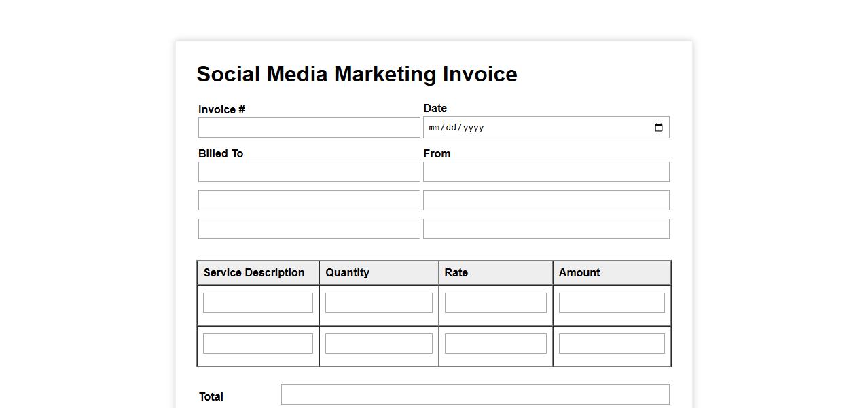Focus first row Amount input
Image resolution: width=868 pixels, height=408 pixels.
[611, 303]
